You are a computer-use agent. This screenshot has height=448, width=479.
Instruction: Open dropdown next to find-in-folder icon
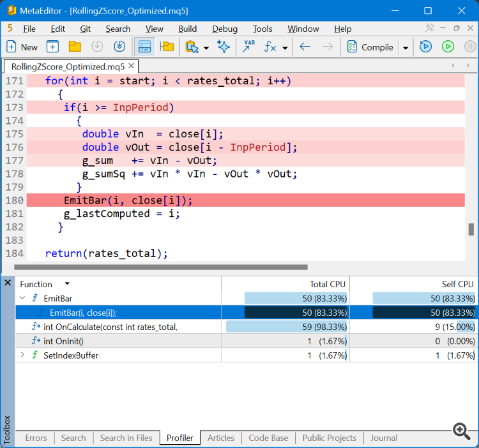(x=206, y=48)
